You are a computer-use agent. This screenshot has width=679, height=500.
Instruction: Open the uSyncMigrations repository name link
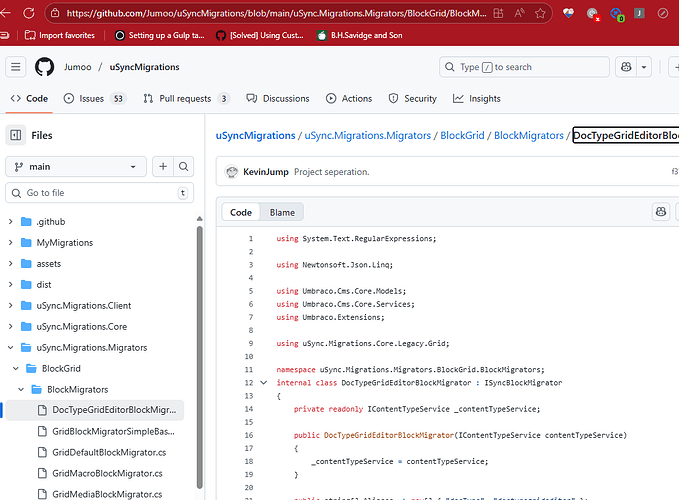(144, 67)
